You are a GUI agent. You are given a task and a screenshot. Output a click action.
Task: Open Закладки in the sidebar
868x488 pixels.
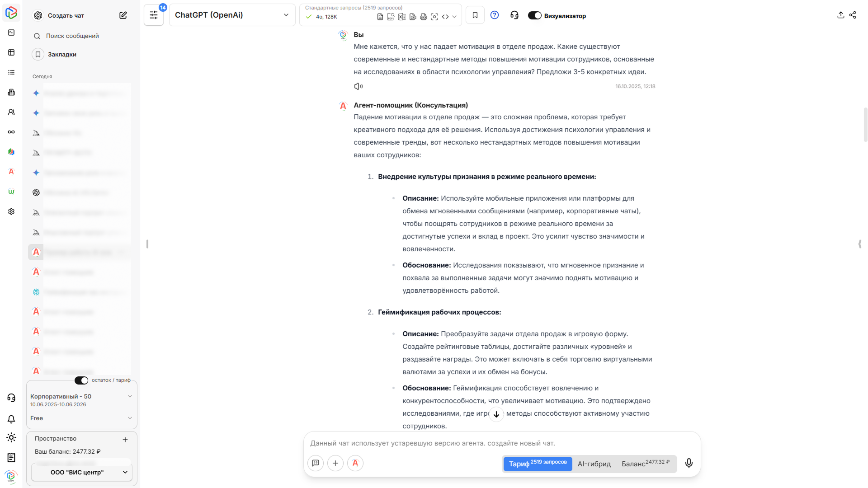coord(62,54)
